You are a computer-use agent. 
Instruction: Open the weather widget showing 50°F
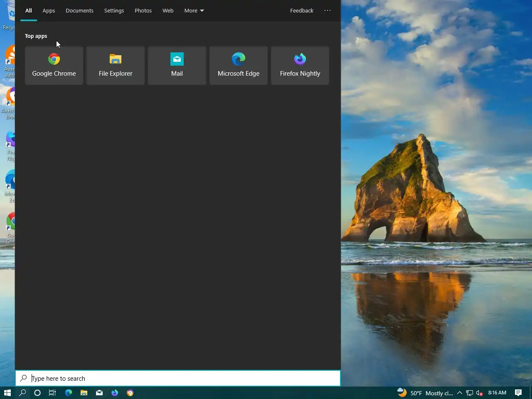pos(425,393)
